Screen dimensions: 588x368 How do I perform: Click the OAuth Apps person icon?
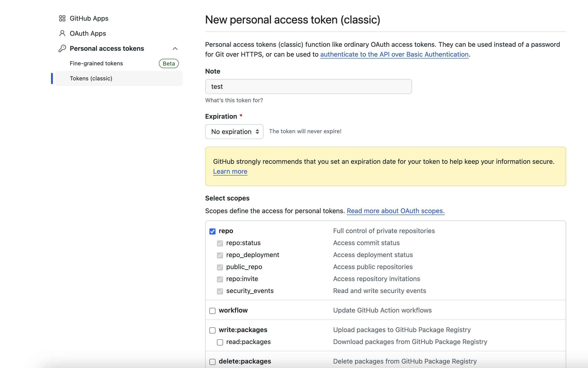tap(62, 33)
